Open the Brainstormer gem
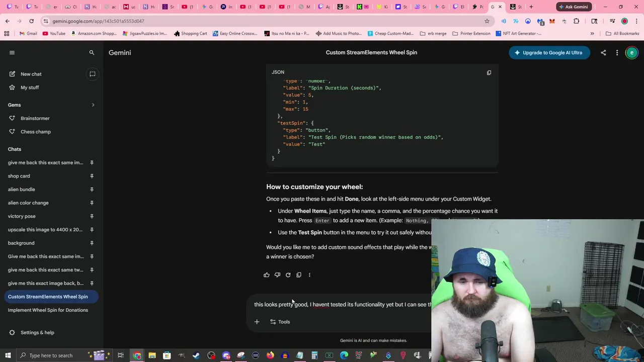 (x=35, y=118)
